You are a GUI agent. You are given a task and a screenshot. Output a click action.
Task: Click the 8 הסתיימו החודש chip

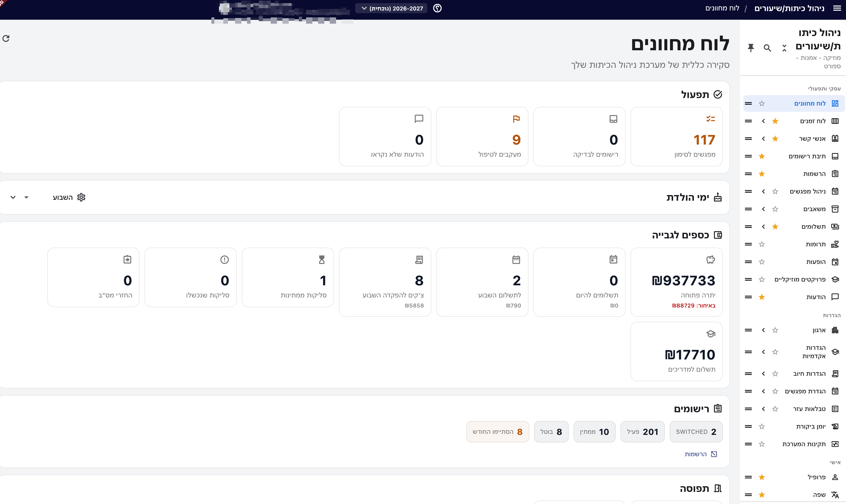498,432
